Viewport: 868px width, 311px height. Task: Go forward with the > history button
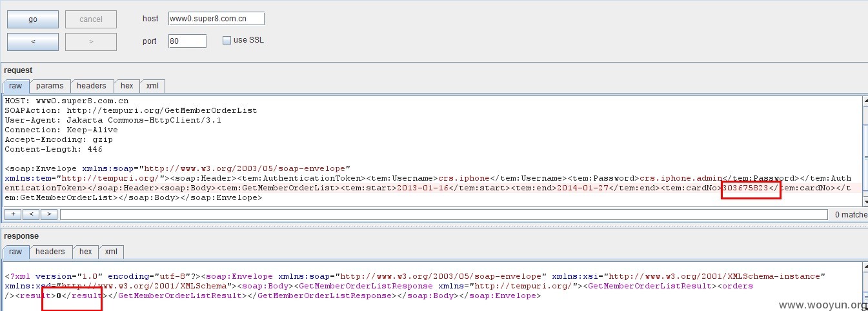click(91, 42)
